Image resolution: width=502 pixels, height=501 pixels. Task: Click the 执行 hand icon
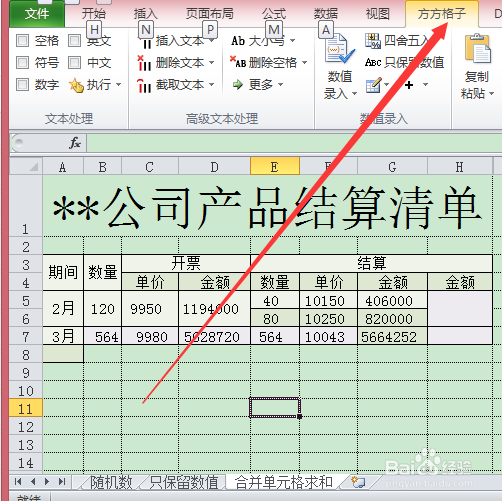(76, 85)
